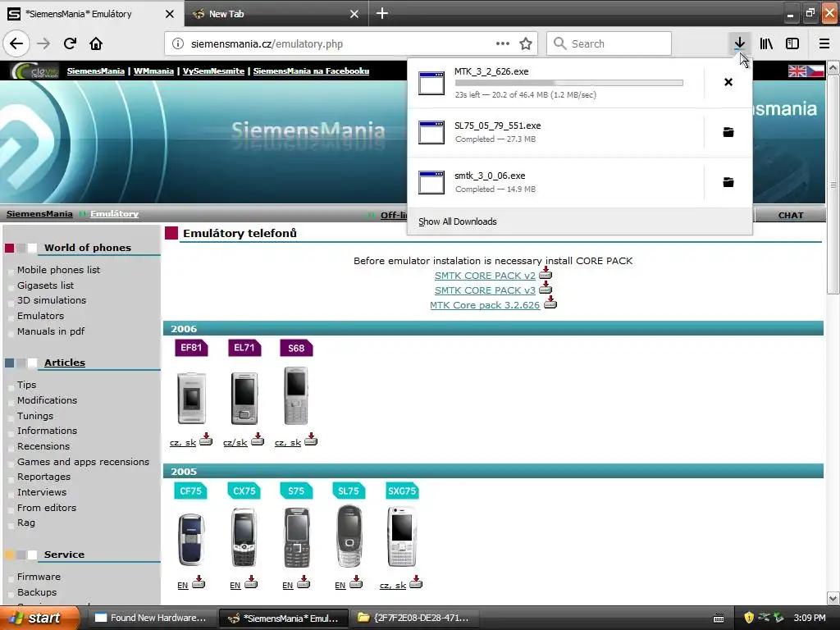840x630 pixels.
Task: Switch to Found New Hardware taskbar window
Action: click(151, 618)
